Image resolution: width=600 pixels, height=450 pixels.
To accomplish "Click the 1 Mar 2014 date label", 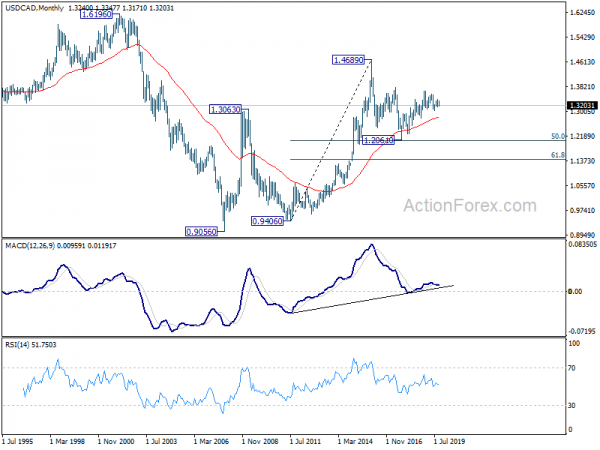I will tap(355, 441).
